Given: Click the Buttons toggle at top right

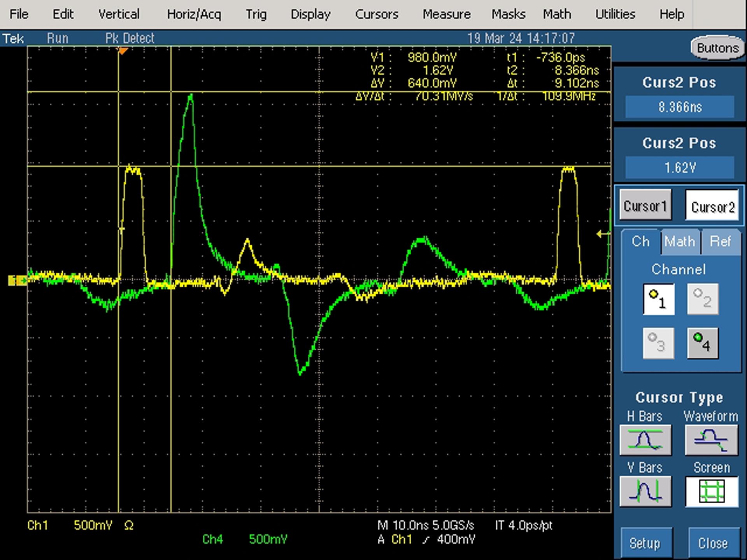Looking at the screenshot, I should [x=717, y=48].
